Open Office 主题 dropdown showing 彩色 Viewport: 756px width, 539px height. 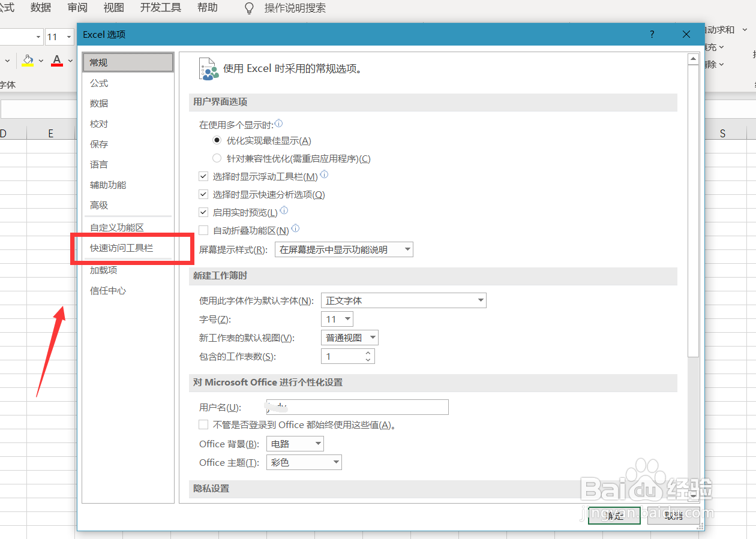304,462
